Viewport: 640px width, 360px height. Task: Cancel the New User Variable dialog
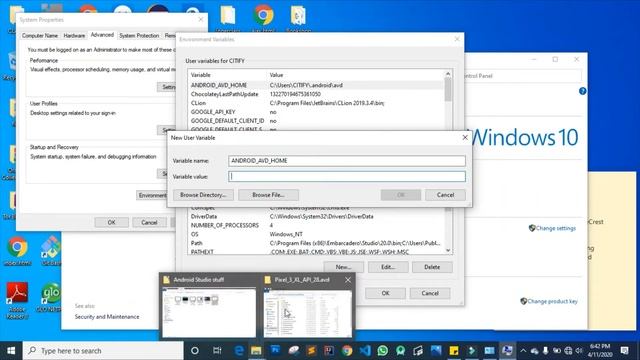pyautogui.click(x=445, y=195)
